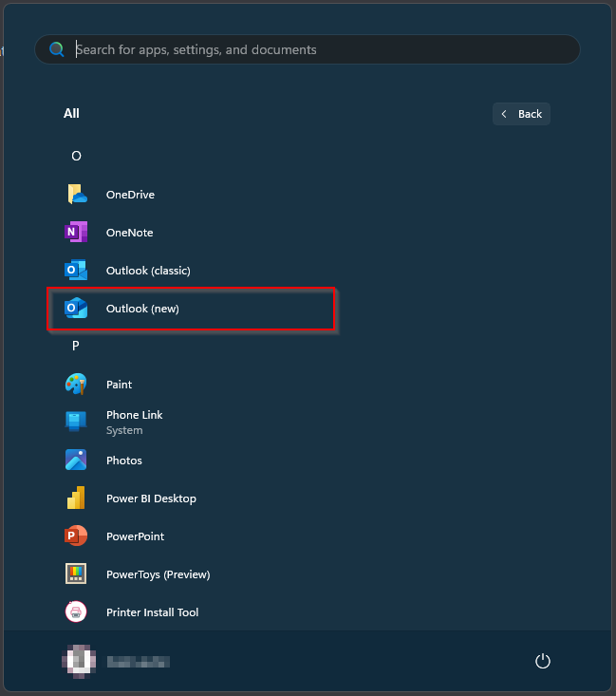Launch Paint using the palette icon
The width and height of the screenshot is (616, 696).
[76, 385]
